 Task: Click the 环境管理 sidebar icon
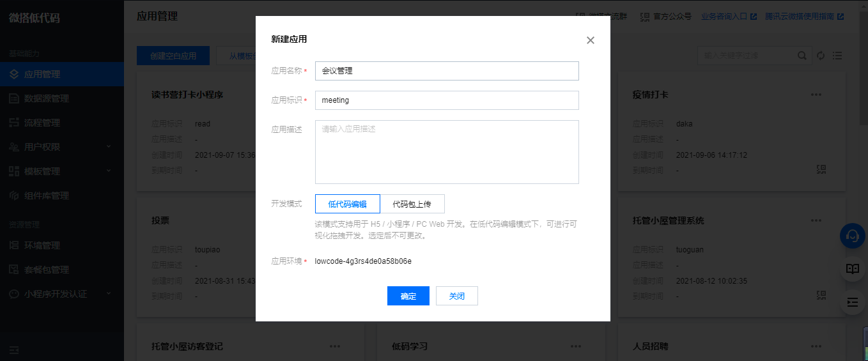pos(14,245)
